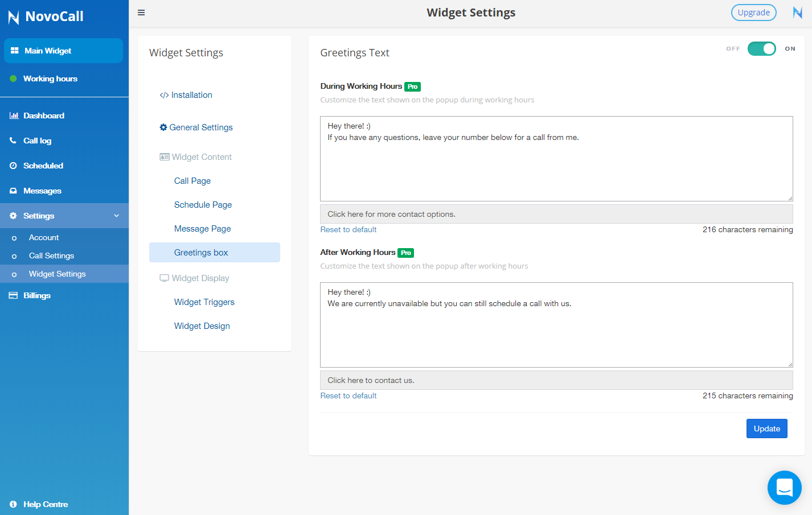Screen dimensions: 812x515
Task: Click the Settings gear icon in sidebar
Action: [13, 216]
